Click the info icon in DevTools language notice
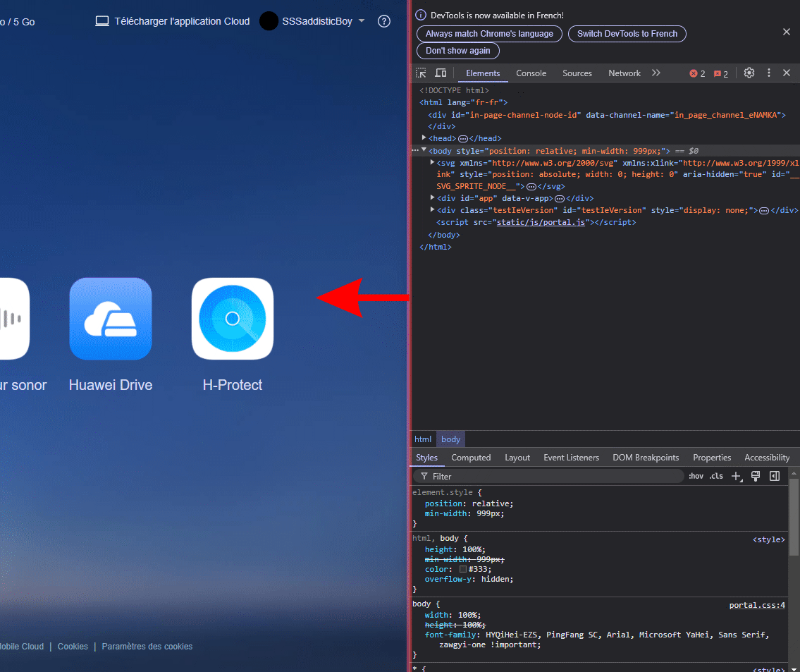Screen dimensions: 800x672 pyautogui.click(x=421, y=16)
